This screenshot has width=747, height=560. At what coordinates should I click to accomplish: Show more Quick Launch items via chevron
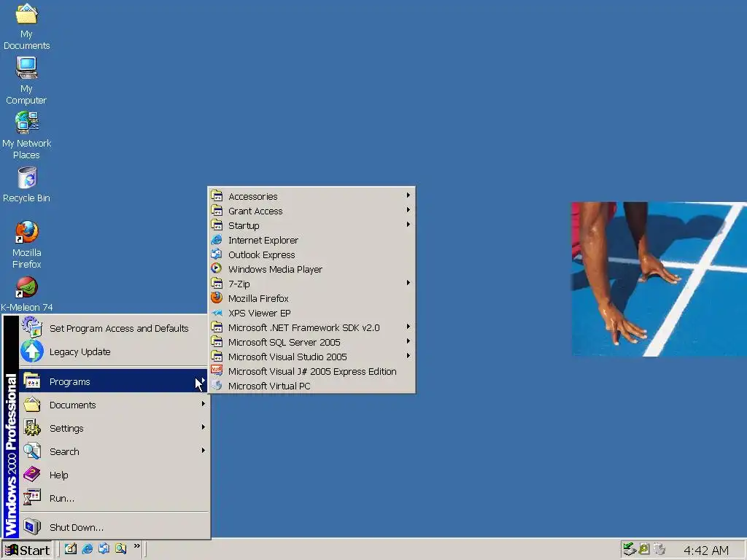tap(136, 545)
